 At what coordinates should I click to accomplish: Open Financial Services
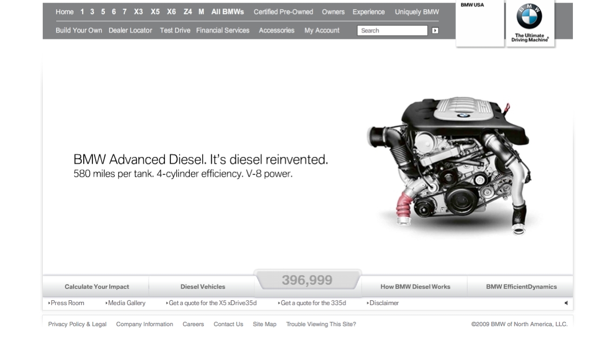(223, 30)
